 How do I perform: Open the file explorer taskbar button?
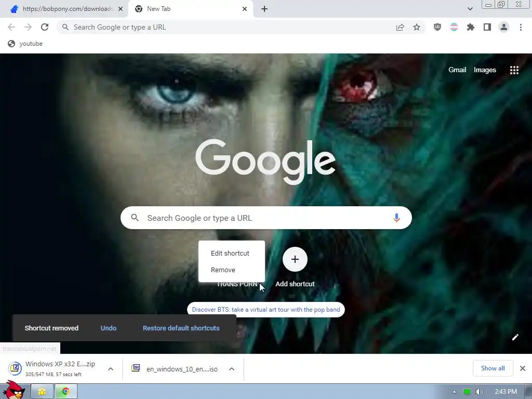point(42,392)
